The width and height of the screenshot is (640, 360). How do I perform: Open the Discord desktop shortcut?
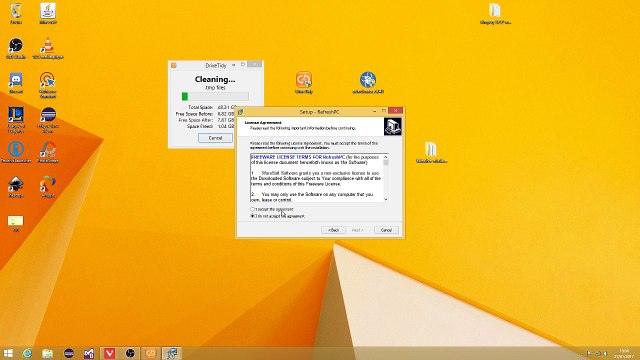tap(16, 83)
